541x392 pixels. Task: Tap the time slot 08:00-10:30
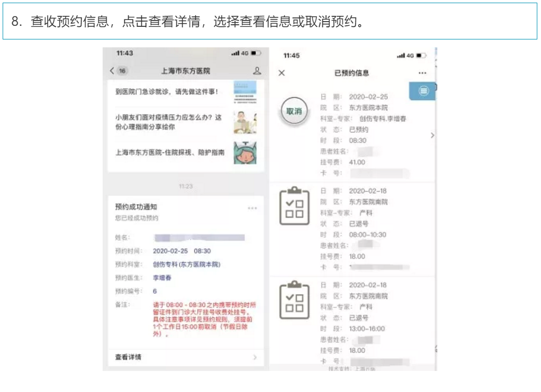click(x=368, y=235)
